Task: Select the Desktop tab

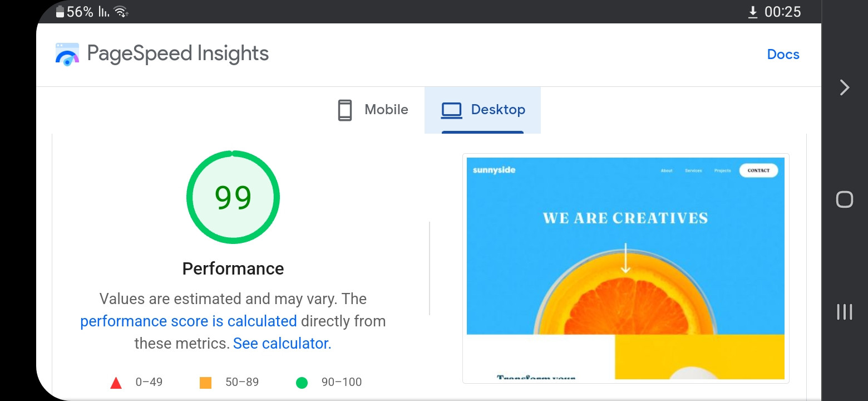Action: point(483,110)
